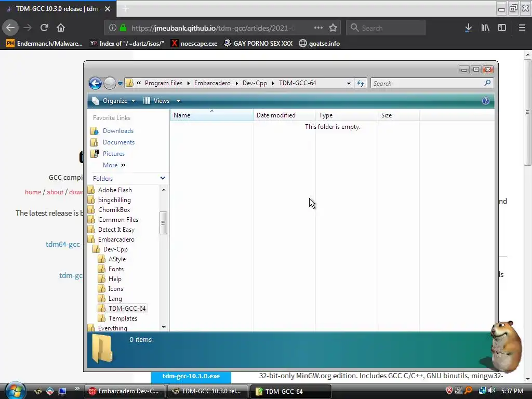This screenshot has height=399, width=532.
Task: Open Firefox downloads panel
Action: (468, 28)
